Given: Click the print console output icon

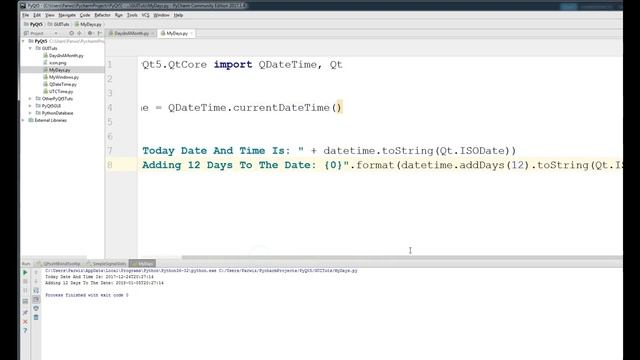Looking at the screenshot, I should [36, 308].
